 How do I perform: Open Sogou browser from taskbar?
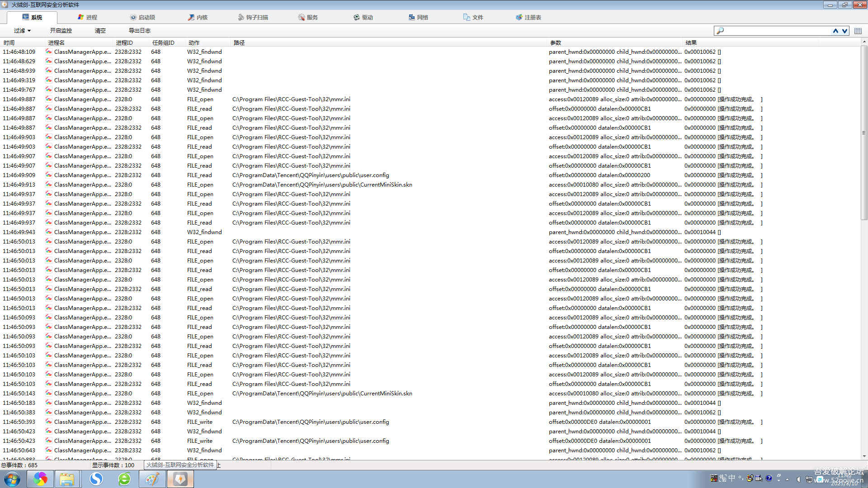[x=96, y=479]
